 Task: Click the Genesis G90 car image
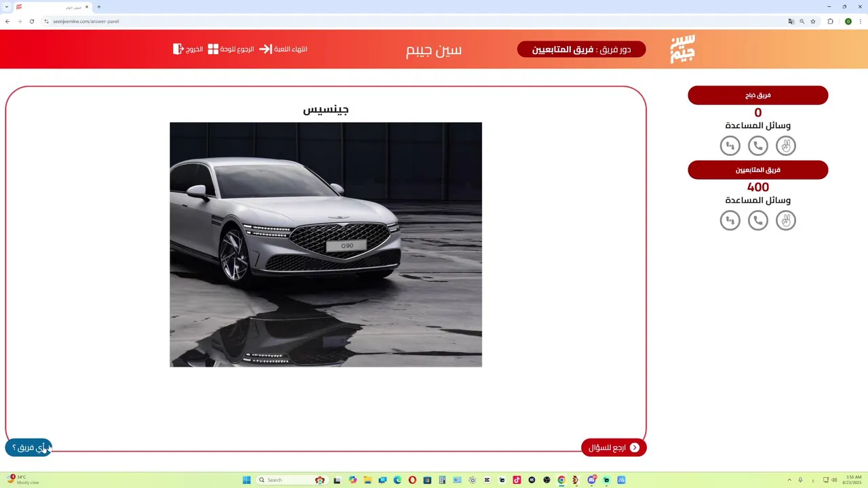tap(325, 245)
